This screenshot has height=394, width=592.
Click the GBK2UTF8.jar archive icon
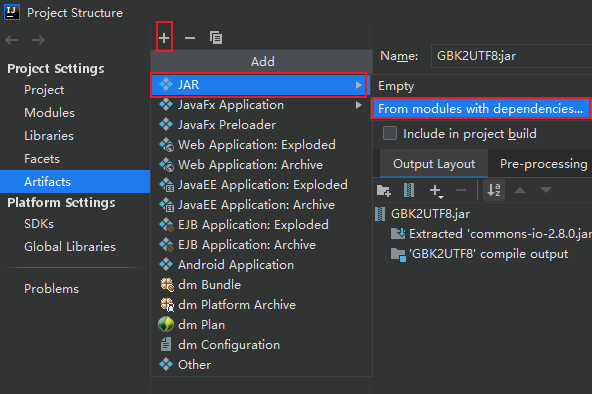click(x=380, y=214)
